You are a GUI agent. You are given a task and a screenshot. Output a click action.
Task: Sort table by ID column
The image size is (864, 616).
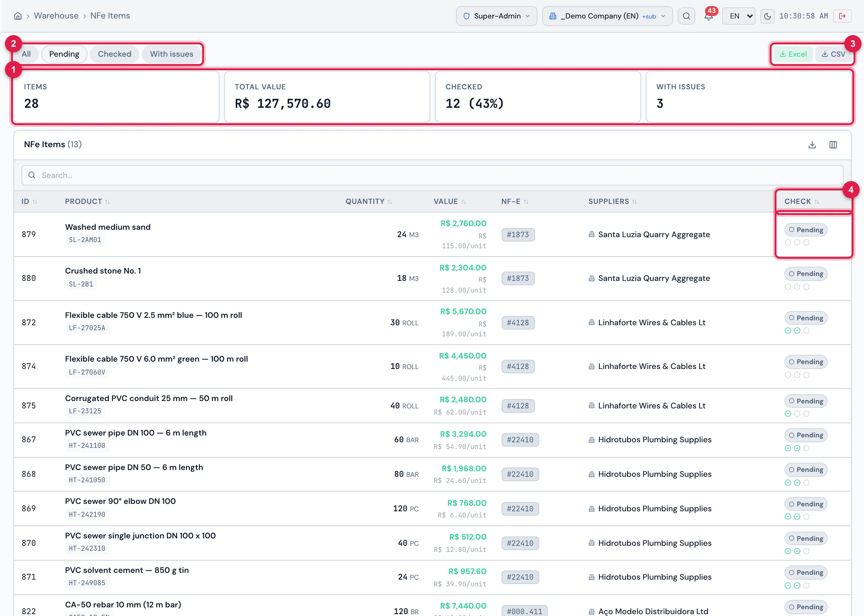[x=29, y=201]
